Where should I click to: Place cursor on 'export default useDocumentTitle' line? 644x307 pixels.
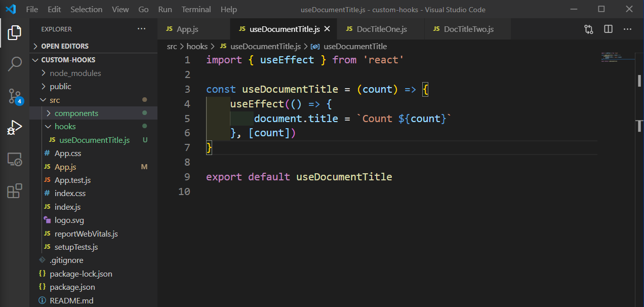(299, 177)
